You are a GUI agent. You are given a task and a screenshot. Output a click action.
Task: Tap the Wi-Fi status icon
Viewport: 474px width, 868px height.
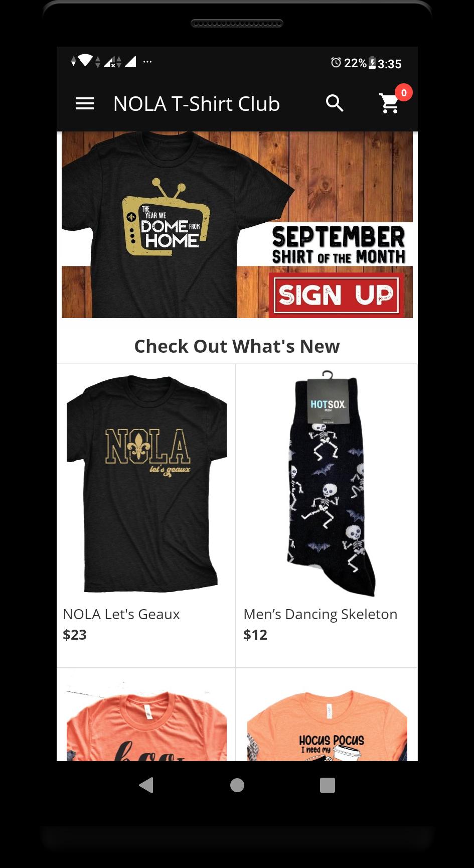tap(85, 61)
